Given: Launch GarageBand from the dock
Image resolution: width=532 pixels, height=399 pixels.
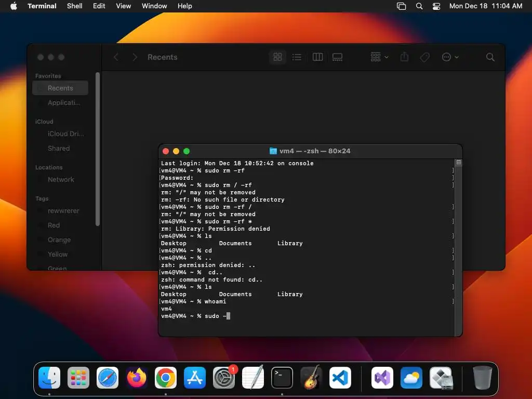Looking at the screenshot, I should click(x=311, y=378).
